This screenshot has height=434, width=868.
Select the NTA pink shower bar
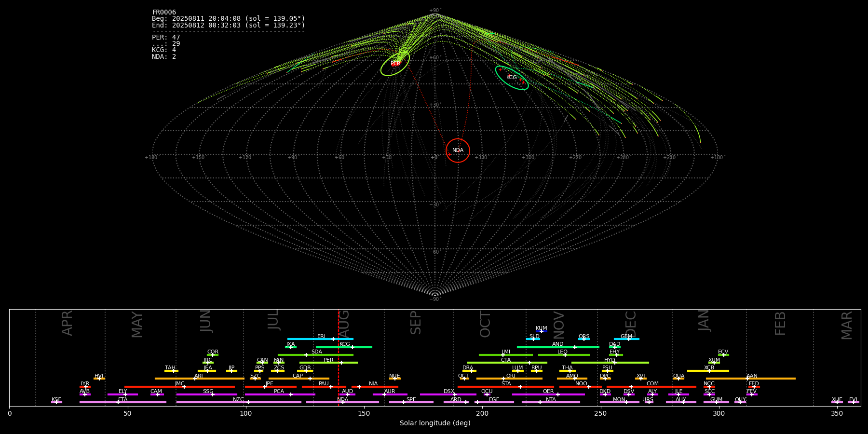click(x=551, y=402)
